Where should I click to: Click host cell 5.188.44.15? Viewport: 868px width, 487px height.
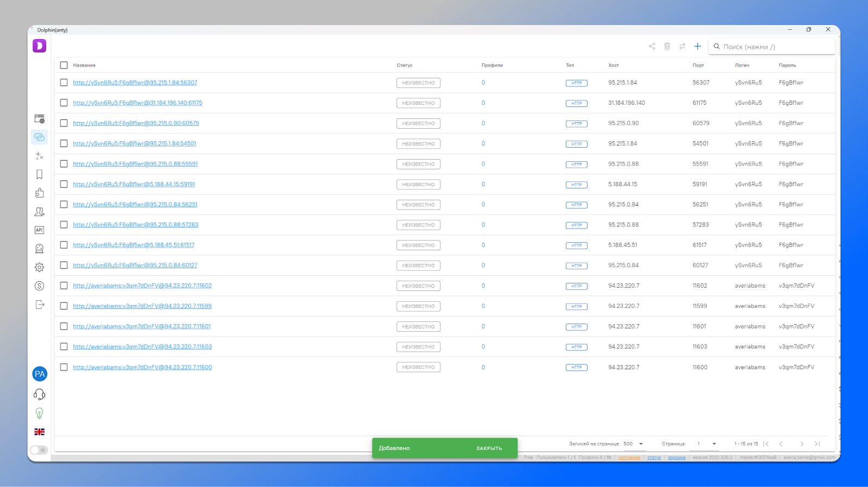(623, 184)
